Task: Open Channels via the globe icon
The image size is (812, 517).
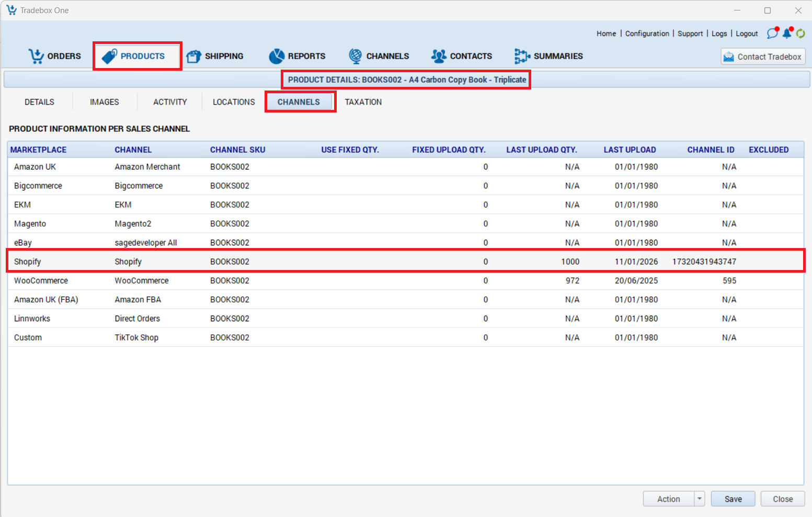Action: click(356, 56)
